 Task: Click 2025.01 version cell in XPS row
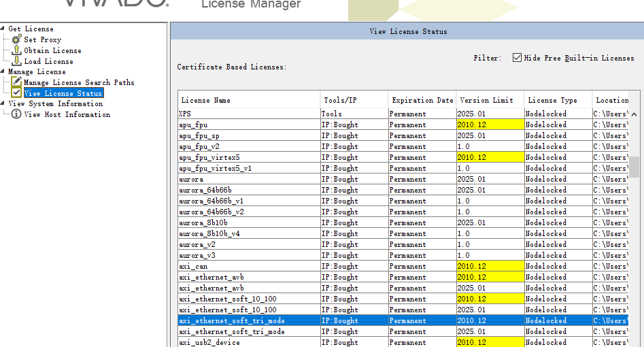tap(490, 114)
